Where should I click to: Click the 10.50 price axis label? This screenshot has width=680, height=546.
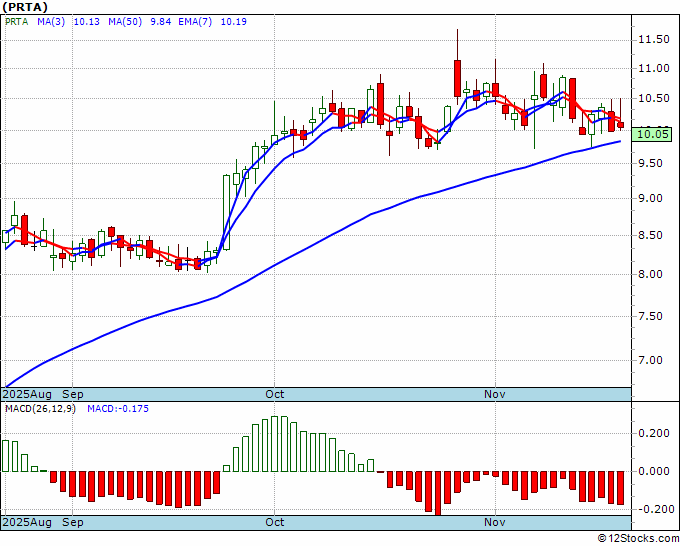click(654, 98)
